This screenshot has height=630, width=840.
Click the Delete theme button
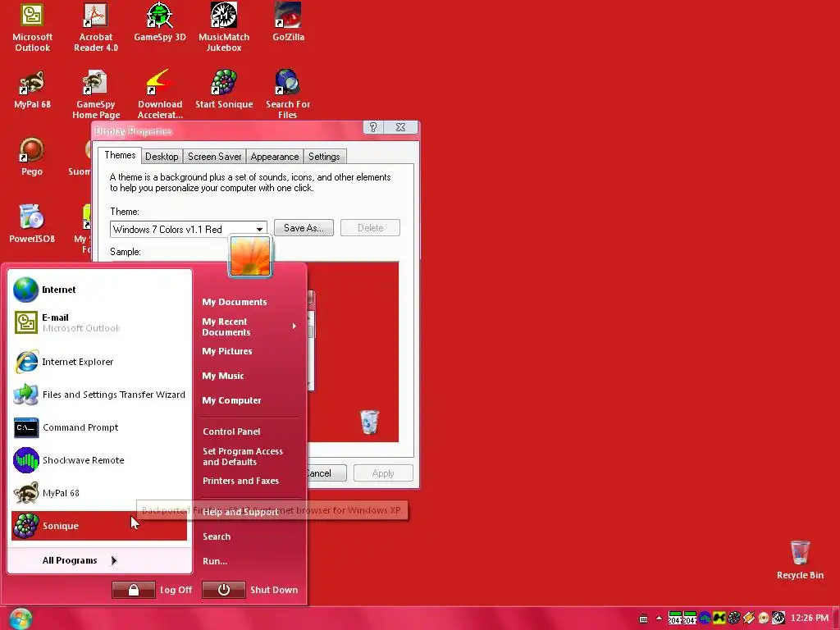370,228
